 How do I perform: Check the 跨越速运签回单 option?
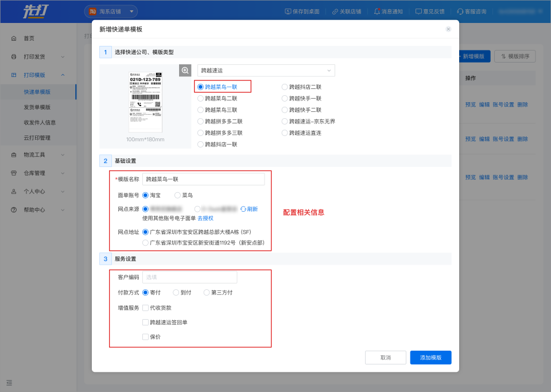(x=145, y=323)
